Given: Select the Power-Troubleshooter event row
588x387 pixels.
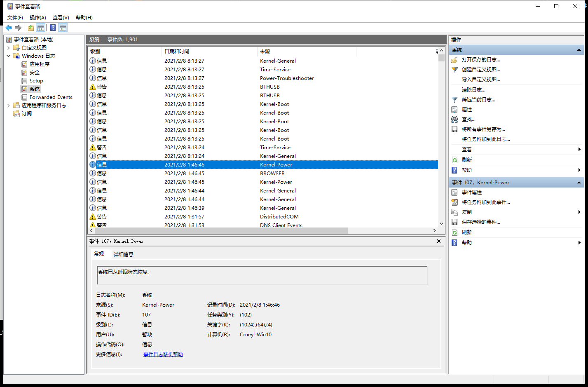Looking at the screenshot, I should pos(263,78).
